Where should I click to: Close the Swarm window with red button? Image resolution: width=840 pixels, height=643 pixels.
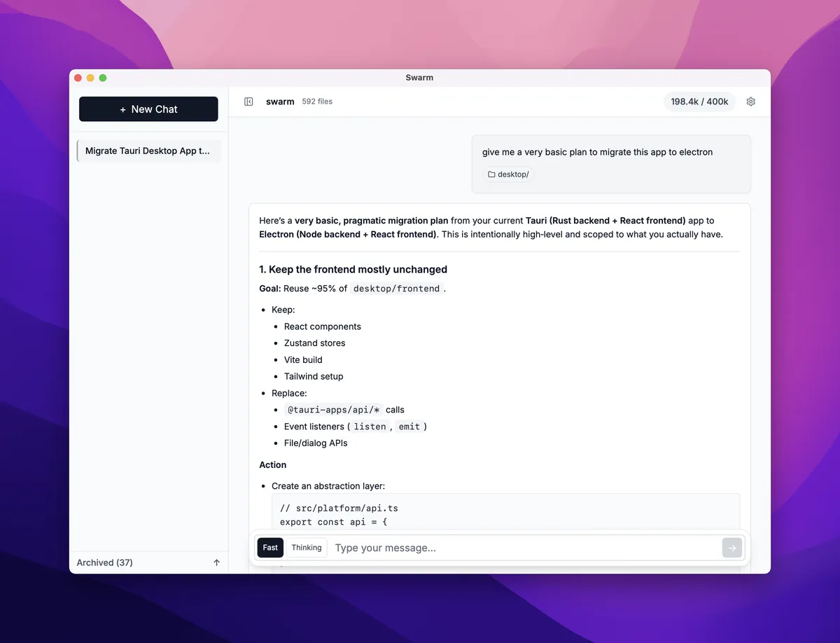[x=78, y=78]
